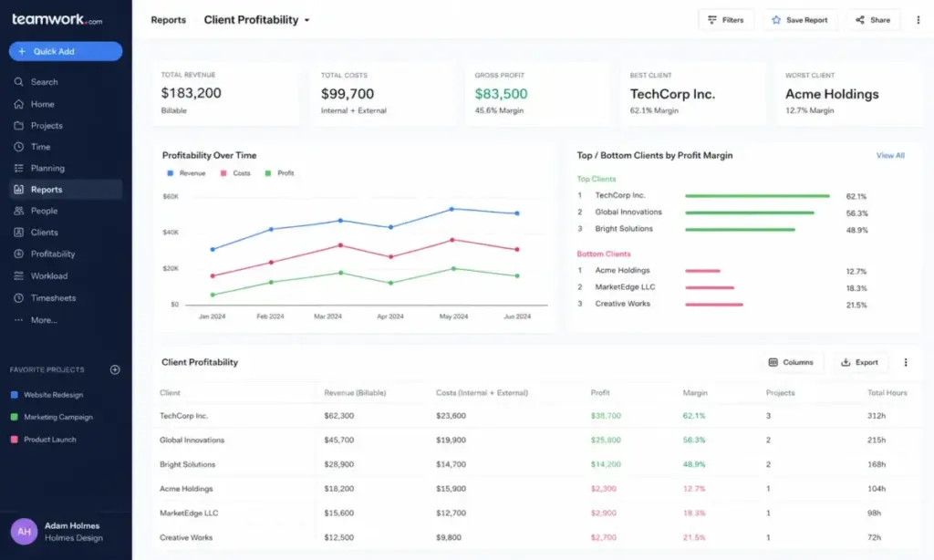Click the star icon on Save Report
The image size is (934, 560).
(x=776, y=20)
